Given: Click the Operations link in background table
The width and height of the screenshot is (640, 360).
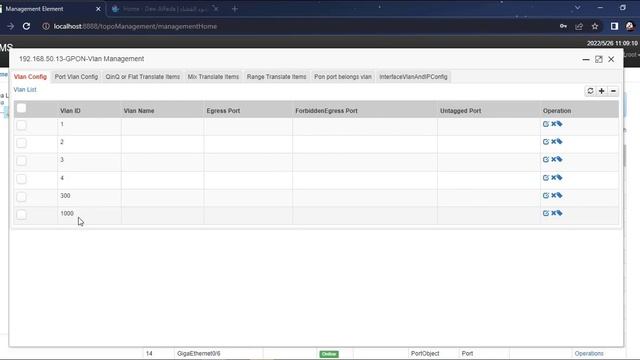Looking at the screenshot, I should click(x=589, y=353).
